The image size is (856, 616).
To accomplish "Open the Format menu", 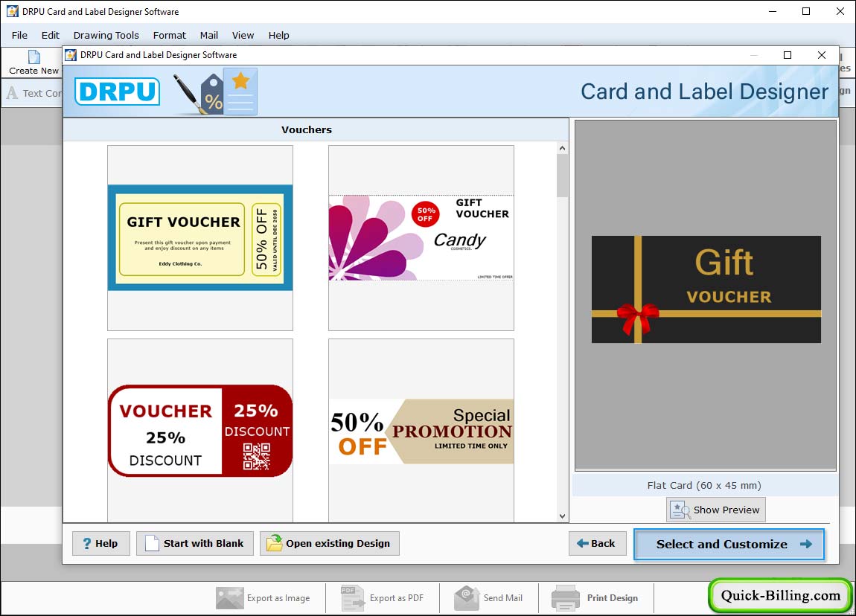I will 169,36.
